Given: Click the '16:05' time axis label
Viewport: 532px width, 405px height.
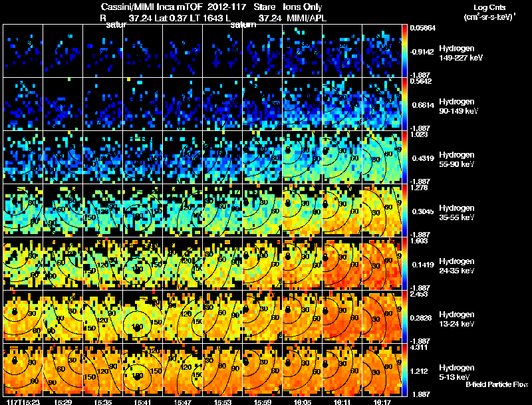Looking at the screenshot, I should point(303,402).
